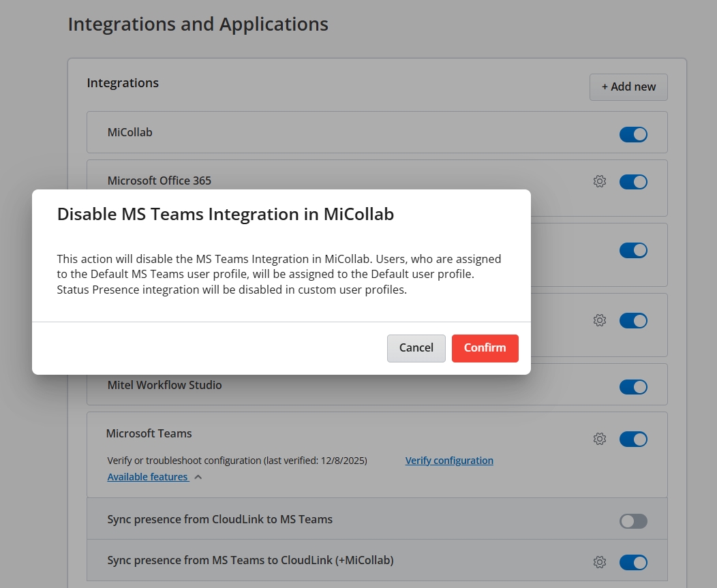Disable Sync presence from MS Teams to CloudLink
Viewport: 717px width, 588px height.
[632, 562]
